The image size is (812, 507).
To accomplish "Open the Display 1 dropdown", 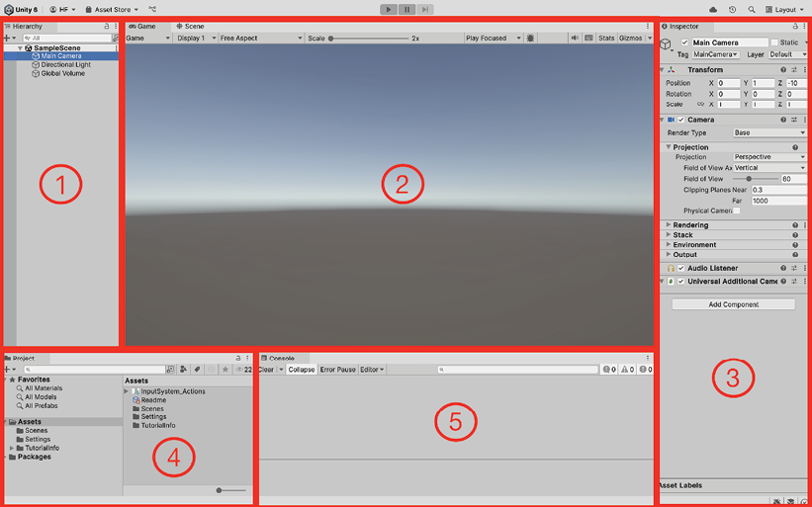I will tap(196, 38).
